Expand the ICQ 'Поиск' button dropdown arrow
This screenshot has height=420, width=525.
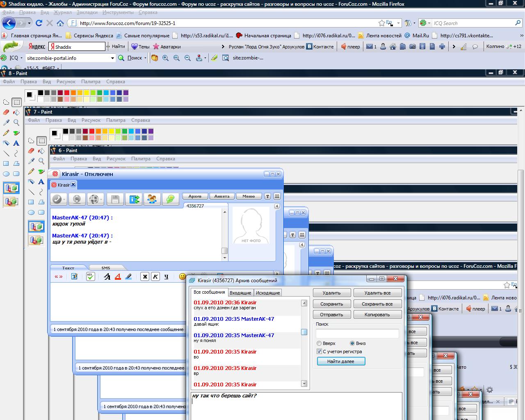pos(145,58)
